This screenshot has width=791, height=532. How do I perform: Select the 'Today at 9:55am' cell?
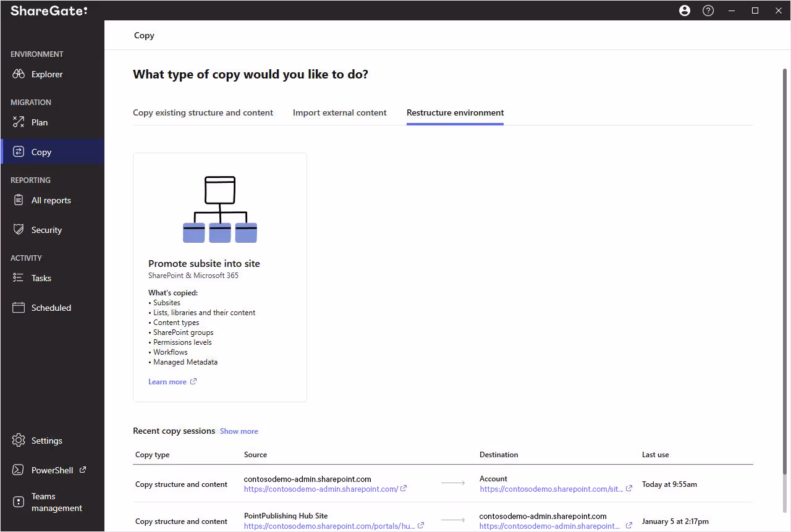click(x=669, y=484)
